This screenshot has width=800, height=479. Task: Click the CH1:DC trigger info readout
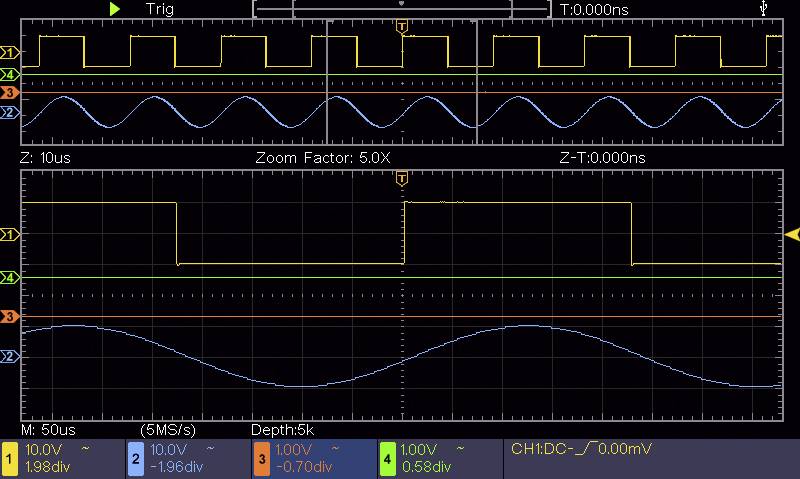pyautogui.click(x=581, y=449)
